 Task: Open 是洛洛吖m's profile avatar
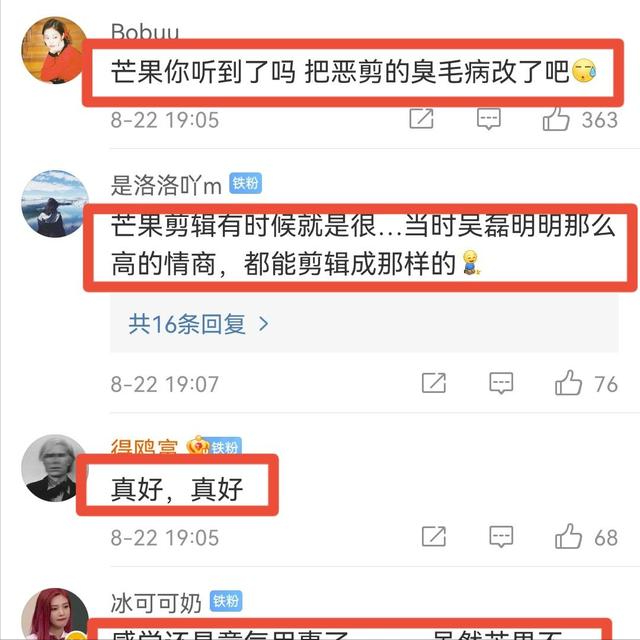(54, 204)
